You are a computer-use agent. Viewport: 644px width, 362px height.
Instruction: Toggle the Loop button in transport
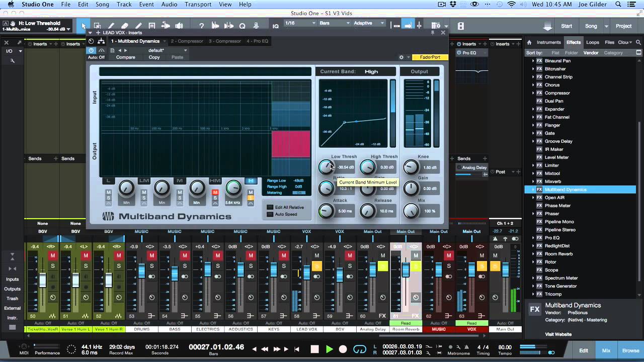(x=360, y=349)
